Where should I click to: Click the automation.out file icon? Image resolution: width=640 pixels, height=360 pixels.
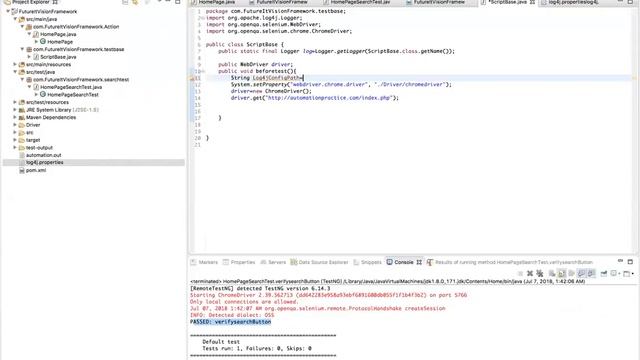pyautogui.click(x=22, y=155)
